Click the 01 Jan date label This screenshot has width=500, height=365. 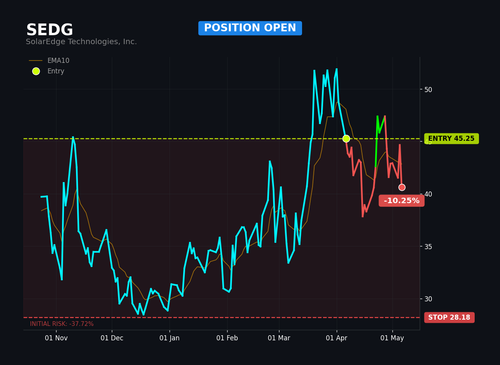pyautogui.click(x=169, y=338)
